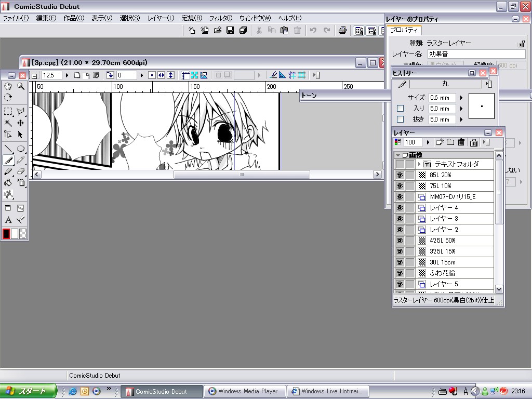Open the フィルタ(I) menu
This screenshot has width=532, height=399.
pyautogui.click(x=220, y=18)
